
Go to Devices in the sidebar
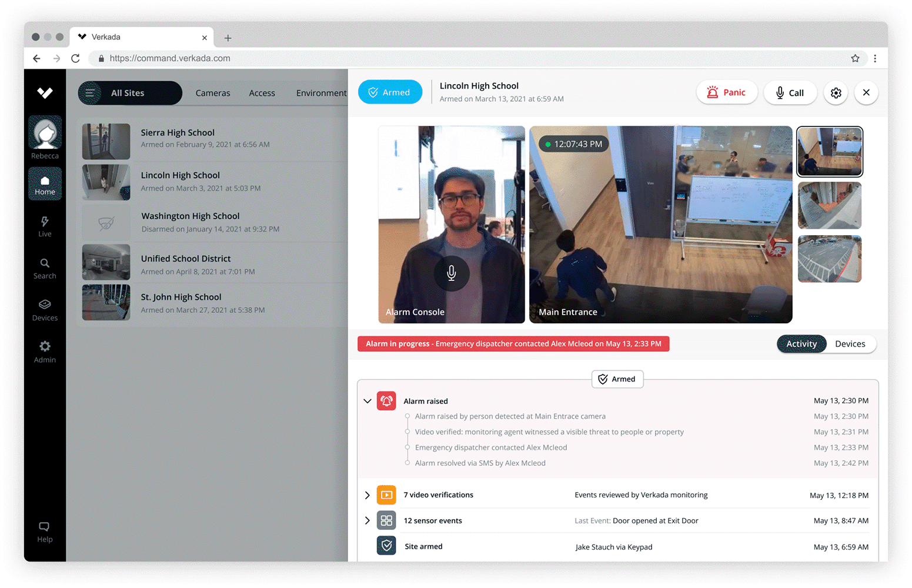[x=45, y=310]
